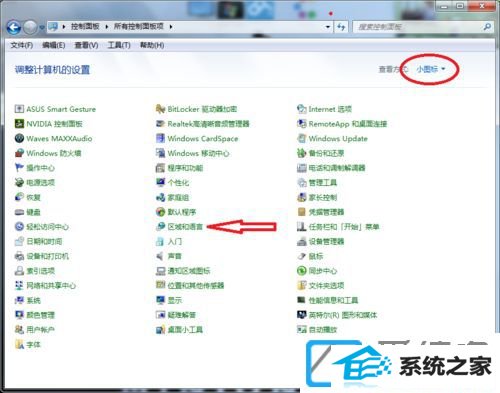Click the 字体 folder icon
This screenshot has width=500, height=393.
coord(19,344)
